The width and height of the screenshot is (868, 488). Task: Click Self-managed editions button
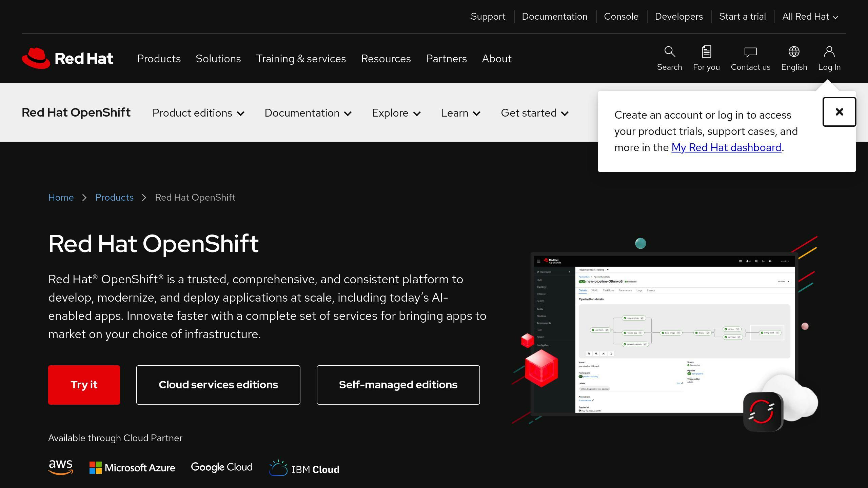[398, 385]
